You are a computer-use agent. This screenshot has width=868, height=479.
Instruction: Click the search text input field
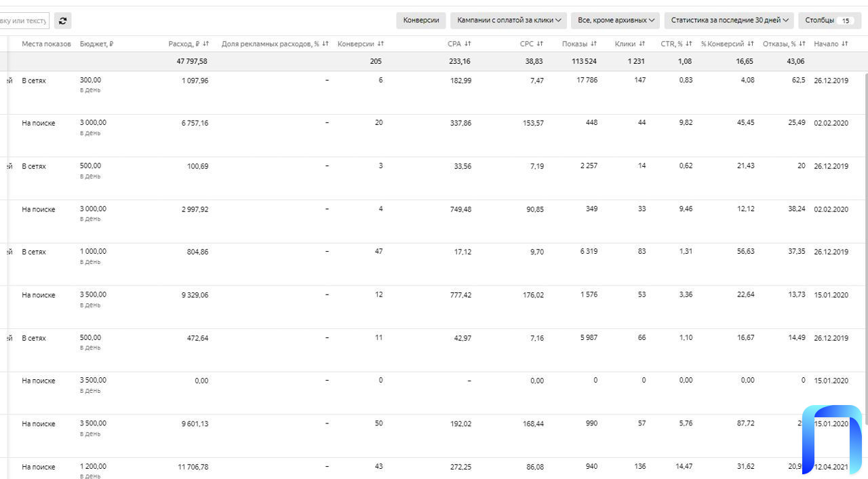click(24, 21)
